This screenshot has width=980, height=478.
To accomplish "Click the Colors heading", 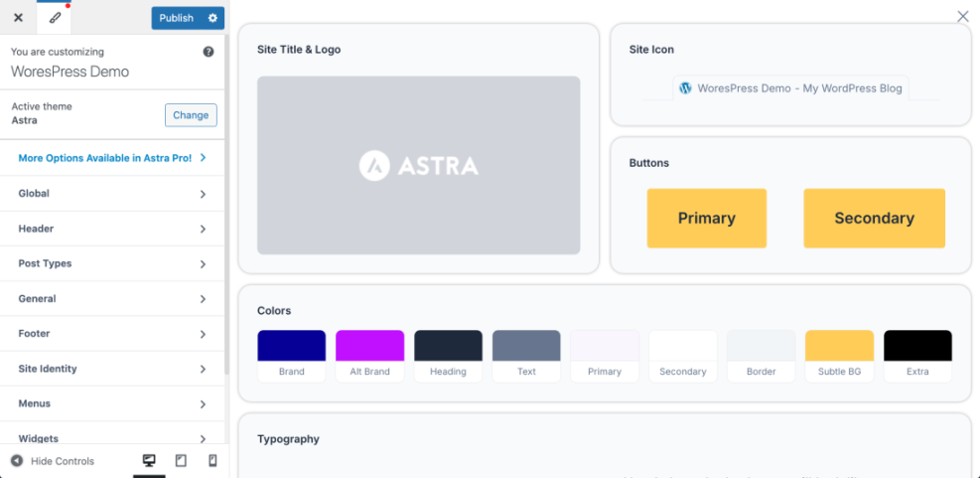I will 274,310.
